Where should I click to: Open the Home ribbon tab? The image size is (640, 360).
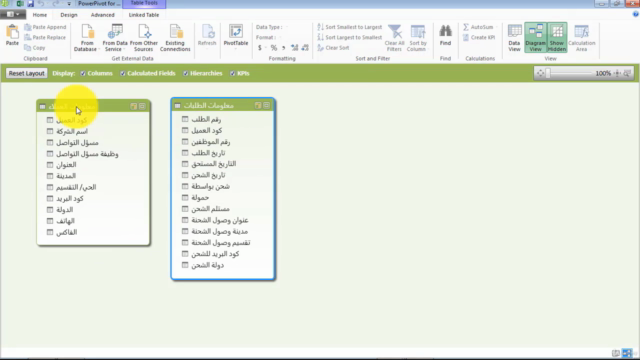[x=40, y=15]
